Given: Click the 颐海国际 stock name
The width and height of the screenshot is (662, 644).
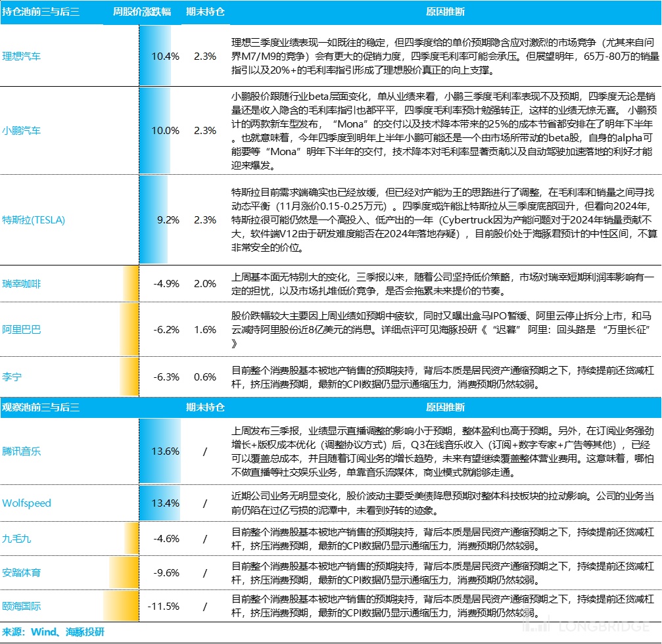Looking at the screenshot, I should [22, 606].
